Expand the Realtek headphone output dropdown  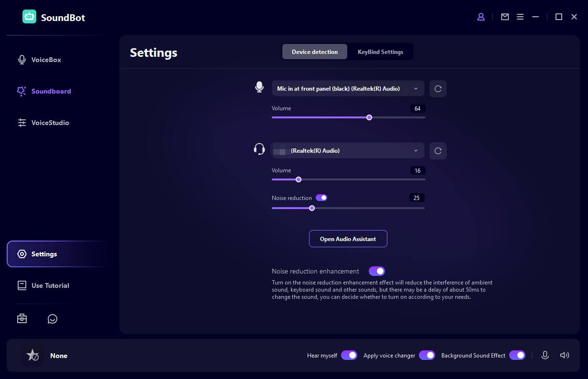pos(348,151)
